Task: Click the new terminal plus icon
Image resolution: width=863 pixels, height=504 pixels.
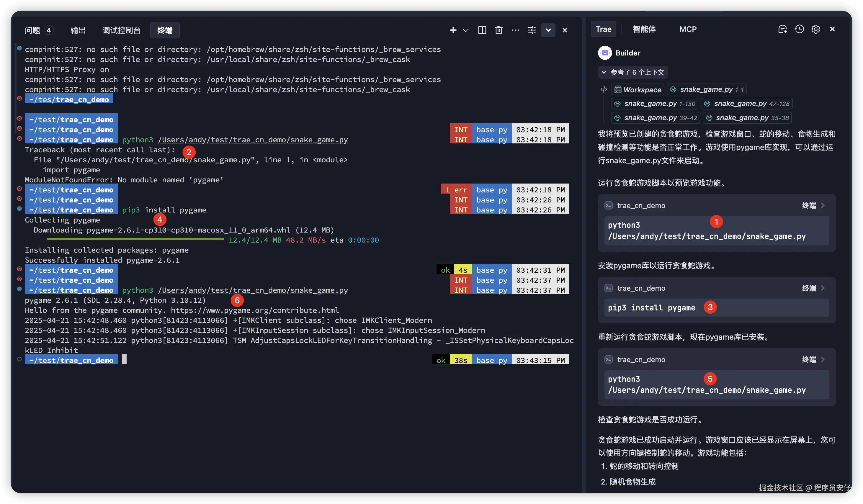Action: (453, 30)
